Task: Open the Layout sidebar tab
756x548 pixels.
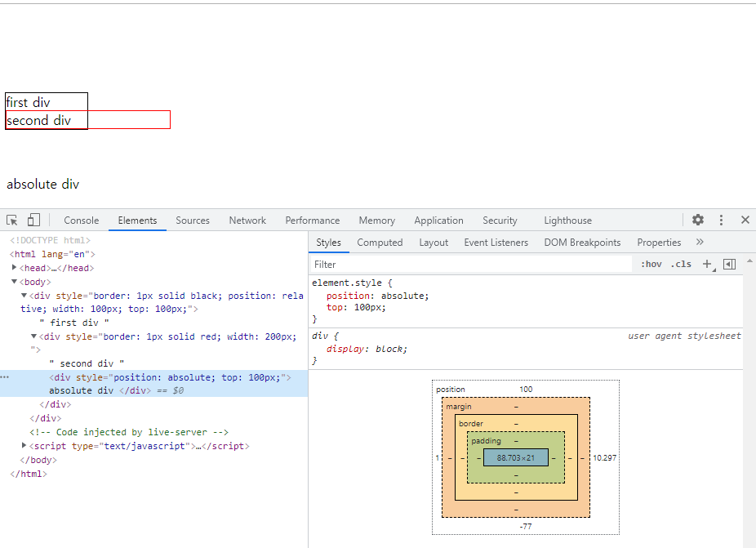Action: [434, 243]
